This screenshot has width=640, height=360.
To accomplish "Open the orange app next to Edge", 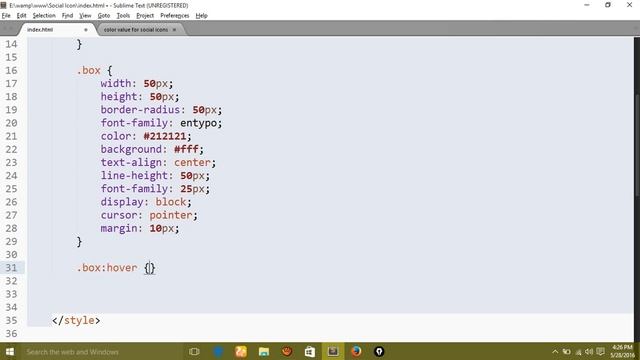I will (241, 351).
